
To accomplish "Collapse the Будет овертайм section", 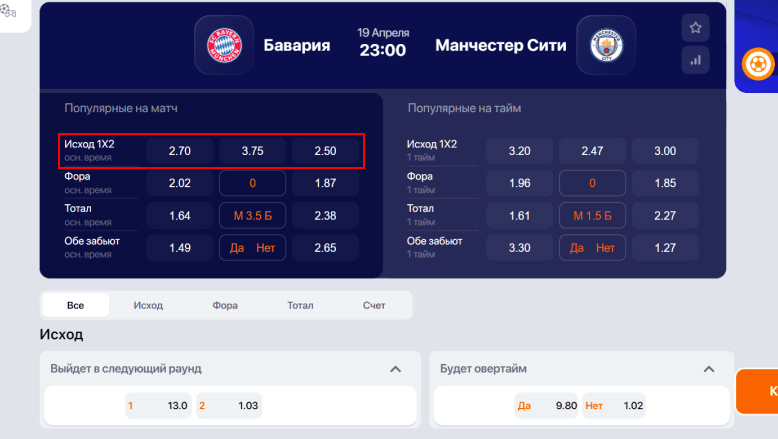I will pyautogui.click(x=709, y=369).
